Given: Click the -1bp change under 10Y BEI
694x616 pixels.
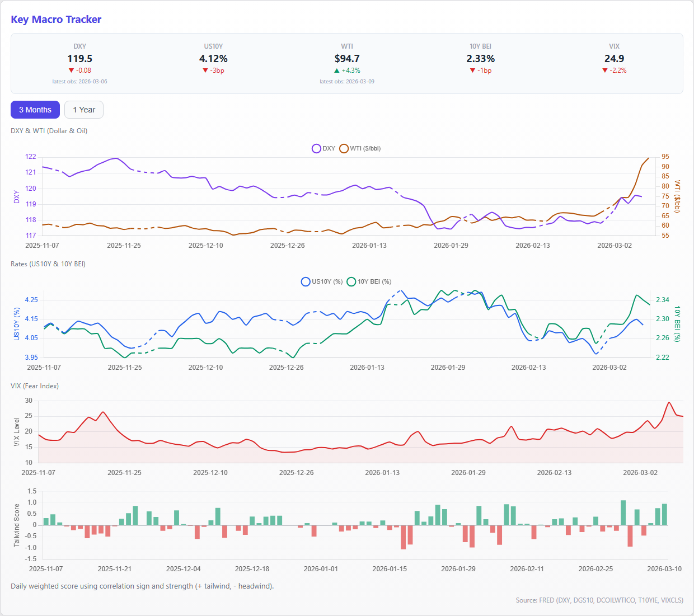Looking at the screenshot, I should point(485,70).
